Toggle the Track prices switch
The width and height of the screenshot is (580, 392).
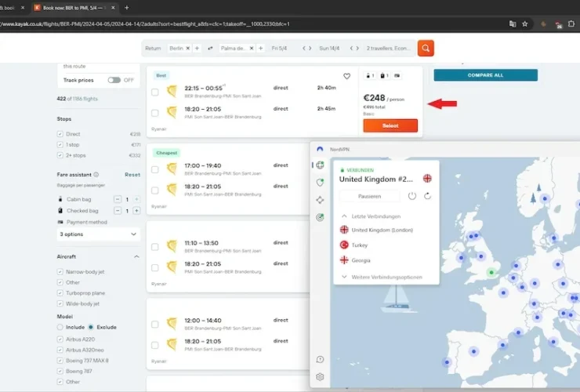[x=114, y=80]
